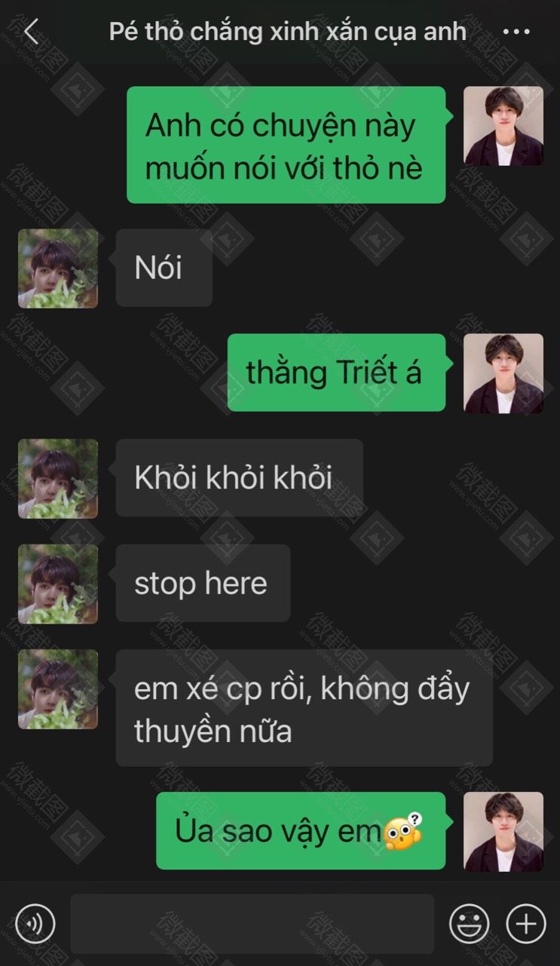Image resolution: width=560 pixels, height=966 pixels.
Task: Select the message 'Anh có chuyện này muốn nói'
Action: 286,145
